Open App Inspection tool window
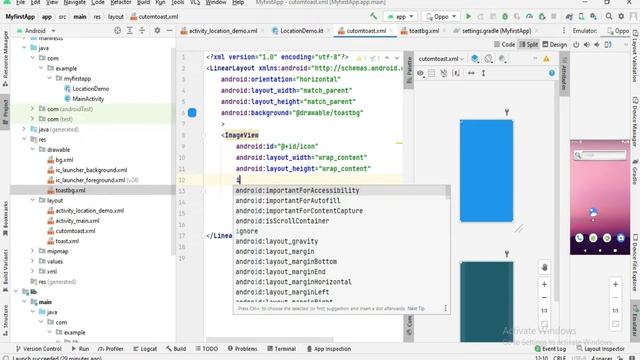The height and width of the screenshot is (360, 640). pos(329,349)
